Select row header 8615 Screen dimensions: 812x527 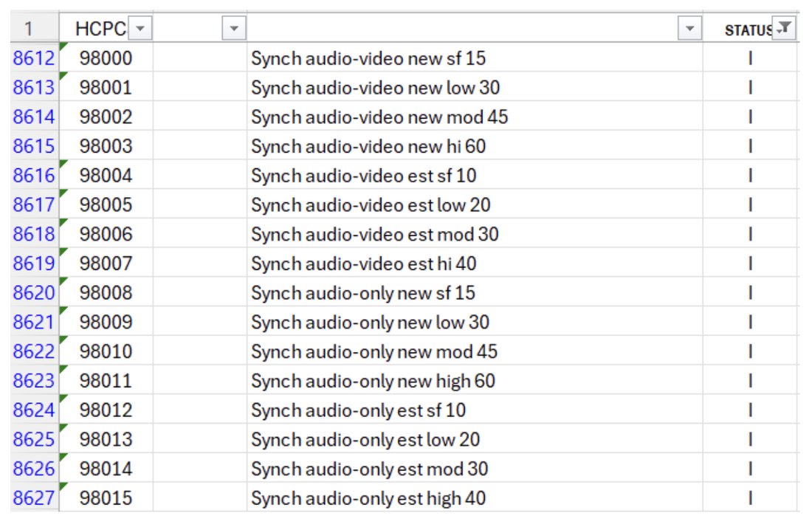[x=34, y=146]
